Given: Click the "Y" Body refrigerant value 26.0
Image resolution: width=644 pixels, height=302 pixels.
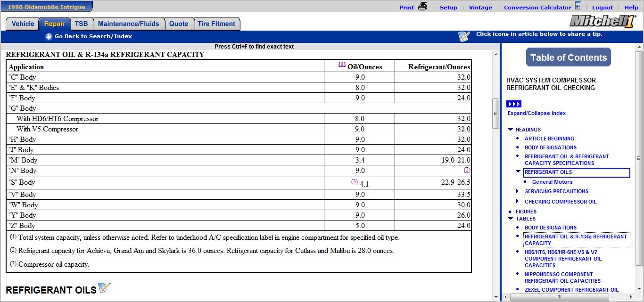Looking at the screenshot, I should click(x=463, y=215).
